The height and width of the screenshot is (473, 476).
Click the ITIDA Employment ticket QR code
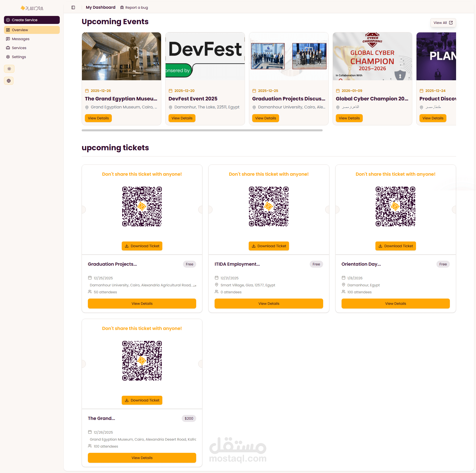269,206
